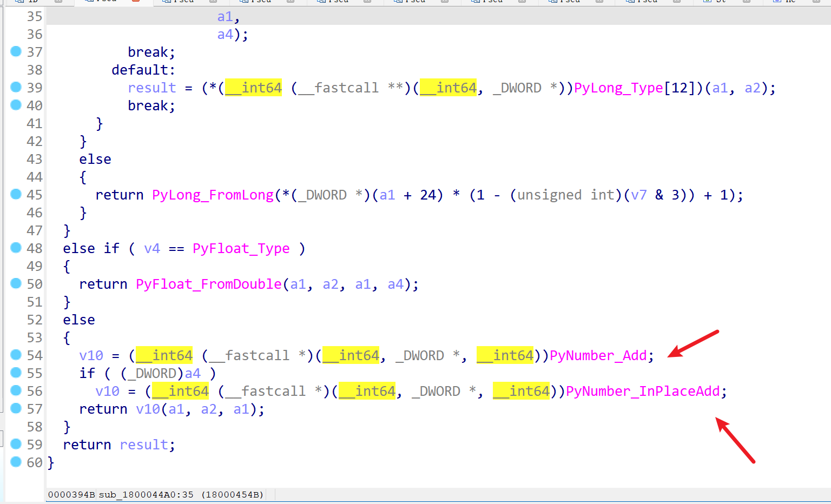
Task: Toggle the breakpoint dot on line 39
Action: [16, 87]
